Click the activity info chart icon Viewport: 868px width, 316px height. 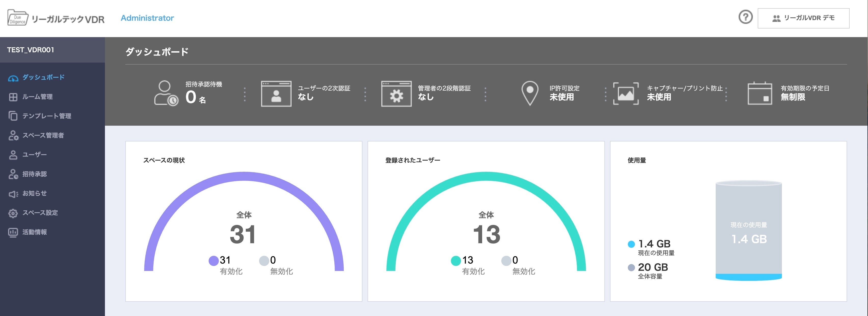(x=13, y=233)
